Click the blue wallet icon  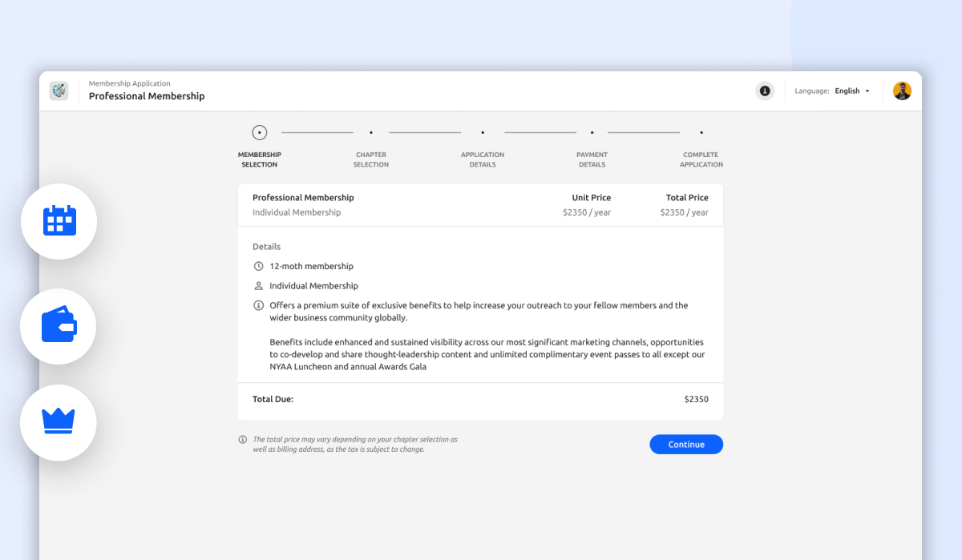click(x=59, y=325)
